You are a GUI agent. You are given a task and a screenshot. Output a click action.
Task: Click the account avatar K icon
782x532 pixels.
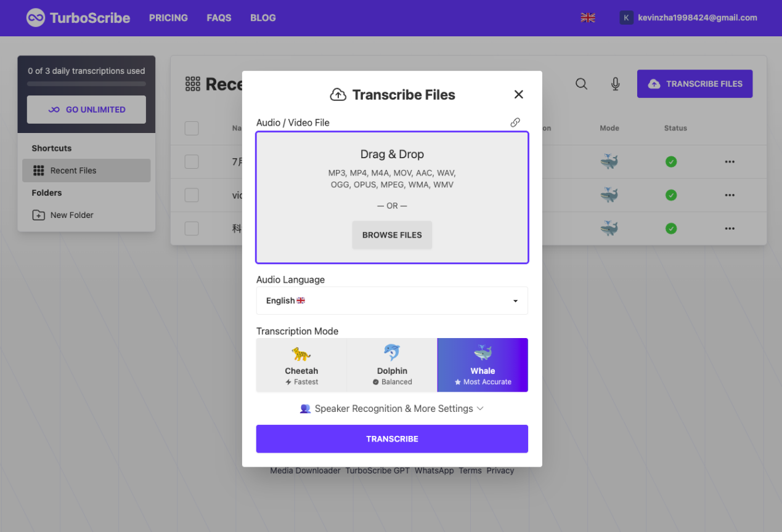click(626, 18)
